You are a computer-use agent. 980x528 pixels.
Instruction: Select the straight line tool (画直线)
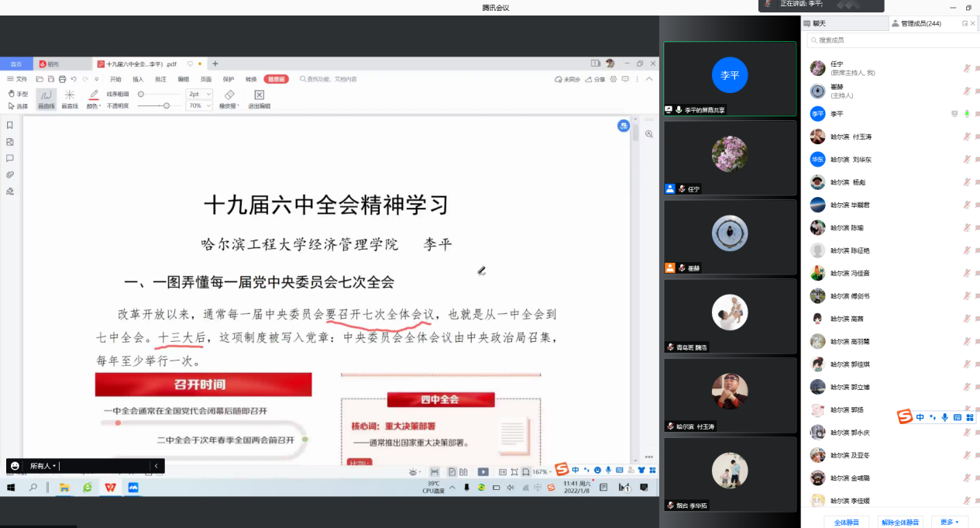70,98
